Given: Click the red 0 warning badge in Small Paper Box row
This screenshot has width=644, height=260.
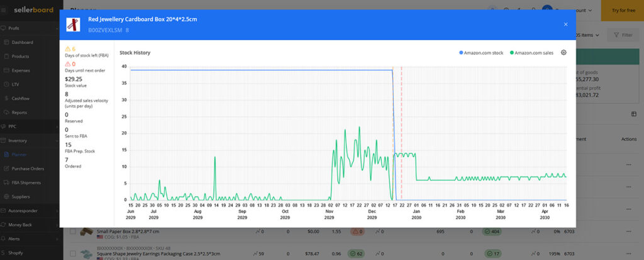Looking at the screenshot, I should click(358, 232).
